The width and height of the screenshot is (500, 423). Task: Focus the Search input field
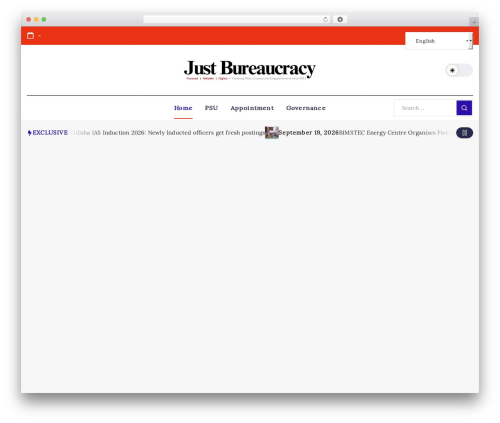coord(425,108)
